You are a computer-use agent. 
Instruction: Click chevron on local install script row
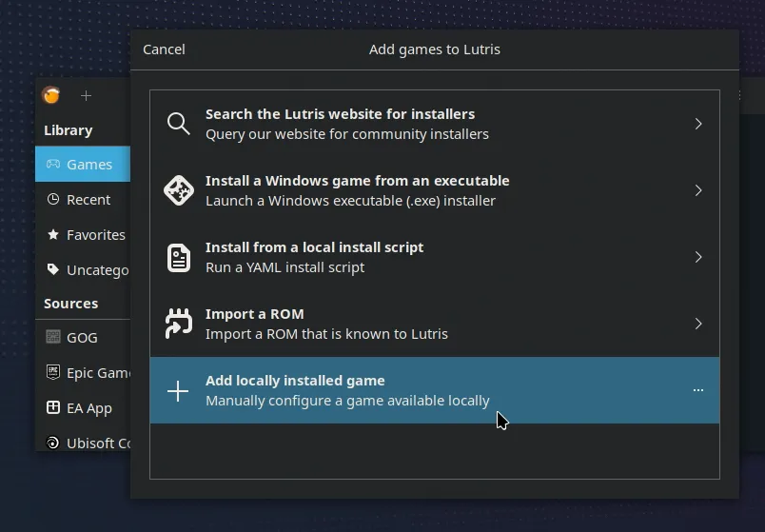698,257
